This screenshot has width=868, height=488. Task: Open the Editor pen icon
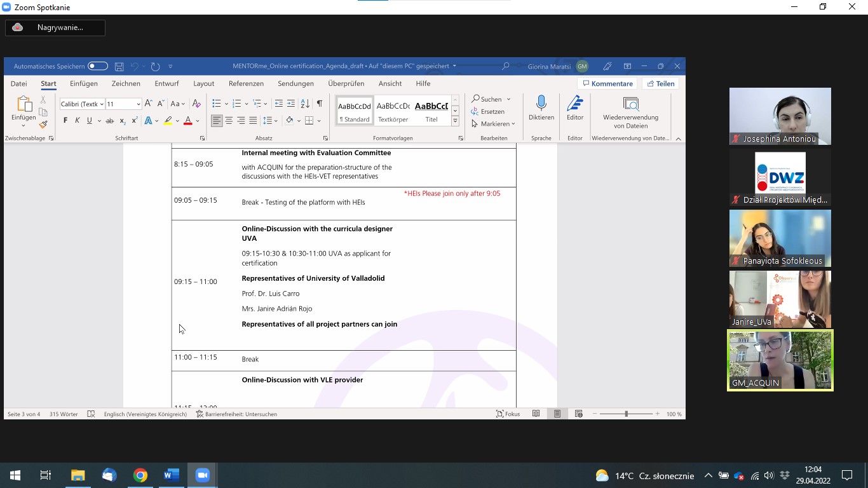tap(575, 109)
